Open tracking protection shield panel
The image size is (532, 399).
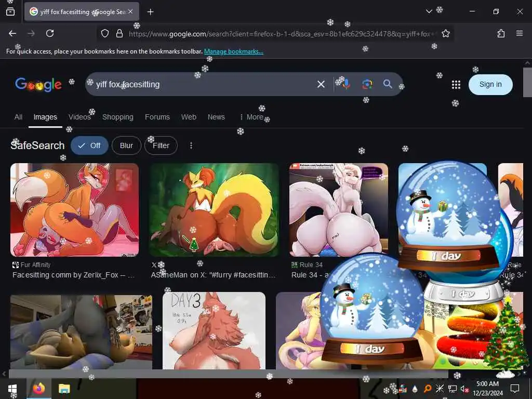pyautogui.click(x=105, y=33)
